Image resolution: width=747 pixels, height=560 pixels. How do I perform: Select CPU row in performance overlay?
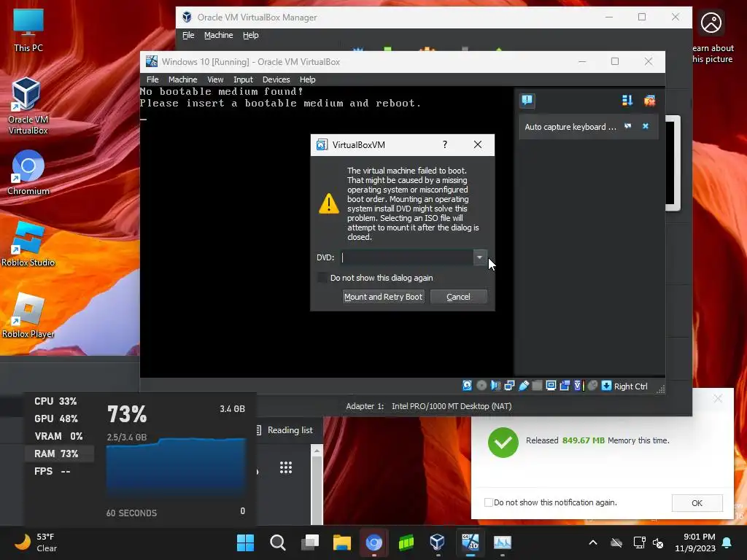(x=59, y=401)
